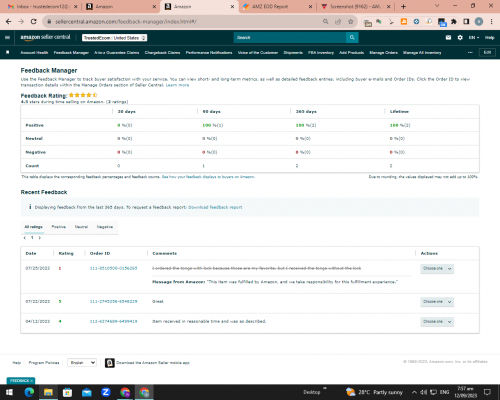Open the TrustedEcom United States marketplace switcher
Viewport: 500px width, 400px height.
point(114,38)
